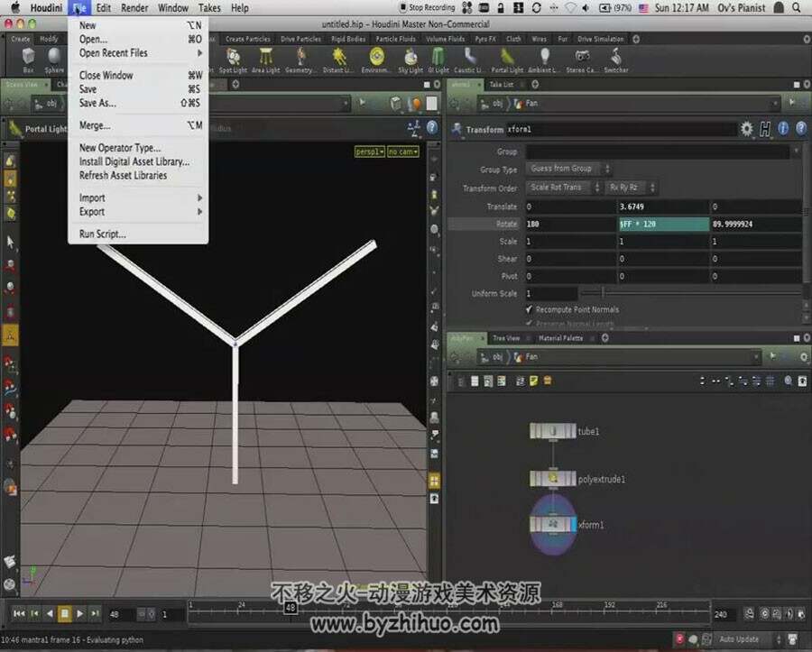Click the Stop Recording menu bar button

[427, 7]
